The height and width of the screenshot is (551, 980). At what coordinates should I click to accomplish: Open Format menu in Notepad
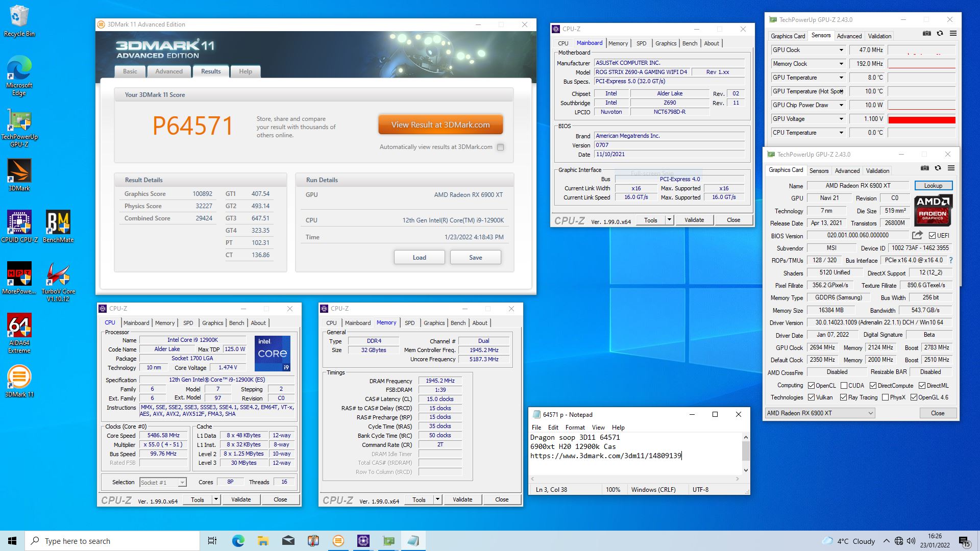575,428
